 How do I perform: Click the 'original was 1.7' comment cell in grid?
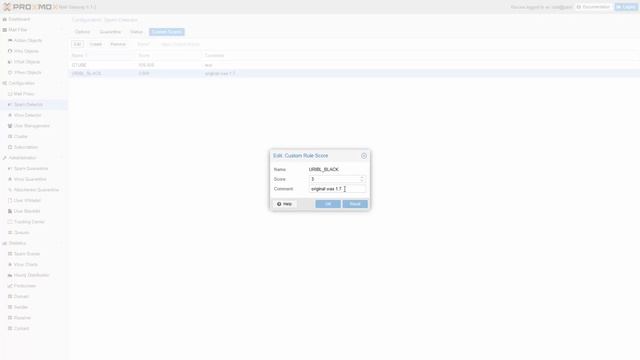click(220, 73)
